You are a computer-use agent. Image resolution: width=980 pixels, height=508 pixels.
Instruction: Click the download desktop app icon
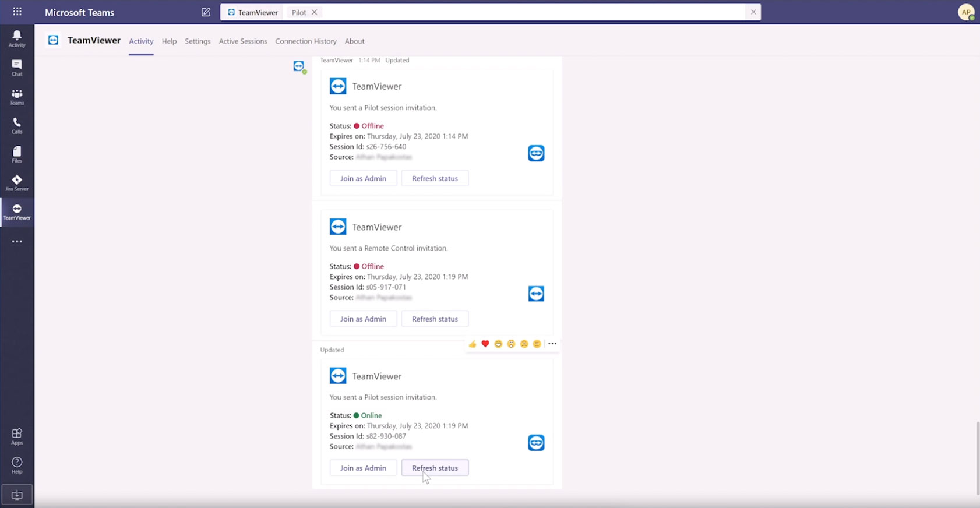[x=17, y=495]
